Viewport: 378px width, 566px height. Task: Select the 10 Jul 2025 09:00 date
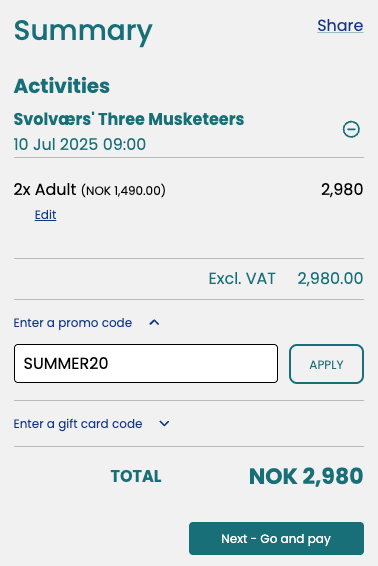coord(80,144)
